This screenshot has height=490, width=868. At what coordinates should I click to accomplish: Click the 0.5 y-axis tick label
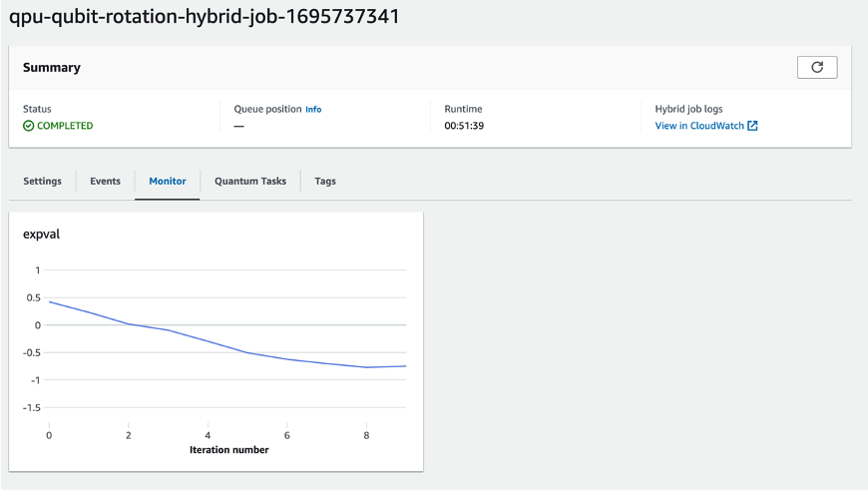[x=33, y=297]
